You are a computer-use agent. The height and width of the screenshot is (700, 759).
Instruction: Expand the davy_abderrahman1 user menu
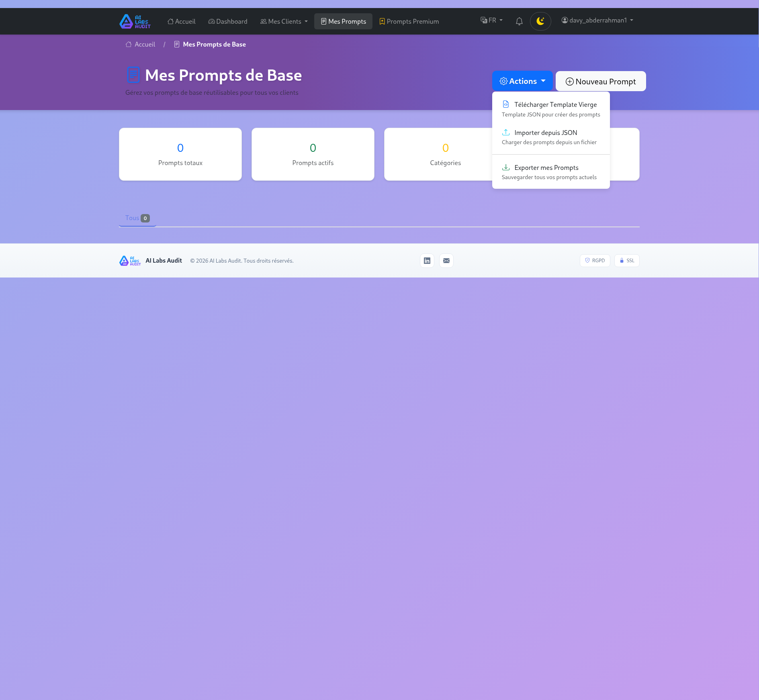(597, 20)
